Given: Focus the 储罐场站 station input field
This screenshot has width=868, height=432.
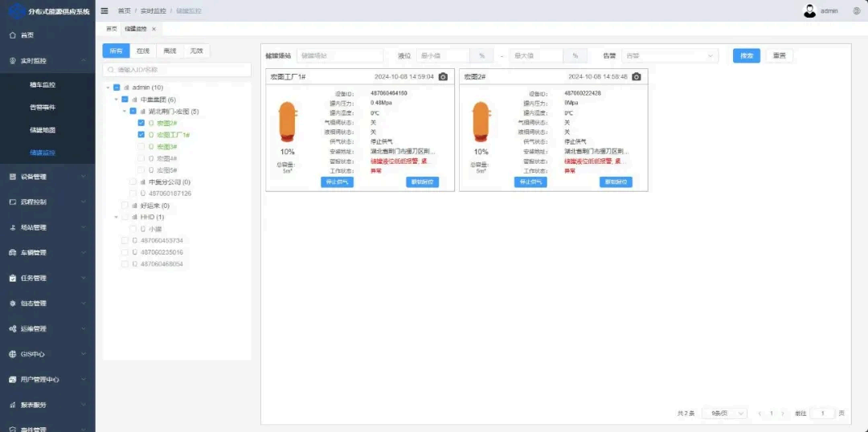Looking at the screenshot, I should click(x=340, y=56).
